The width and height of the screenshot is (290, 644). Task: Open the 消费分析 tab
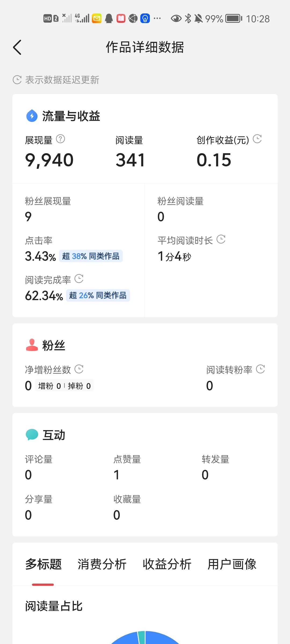102,564
